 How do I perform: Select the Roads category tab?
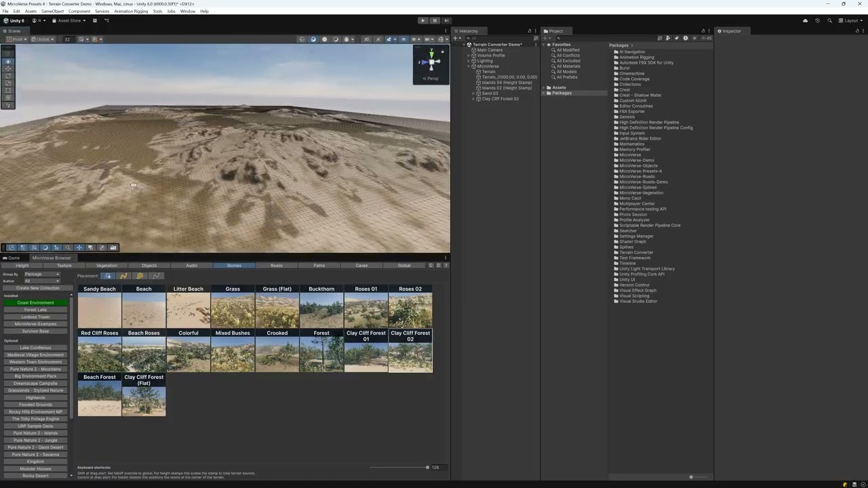click(x=277, y=266)
